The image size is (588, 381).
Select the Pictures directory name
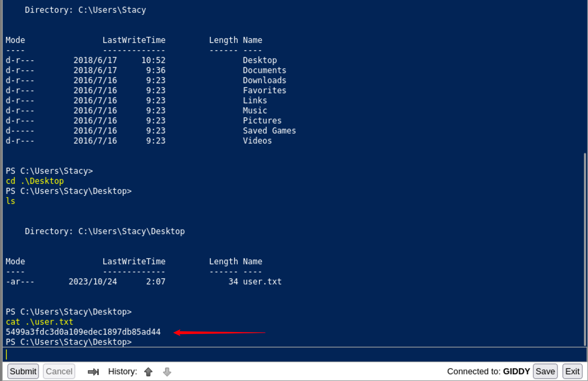click(262, 120)
